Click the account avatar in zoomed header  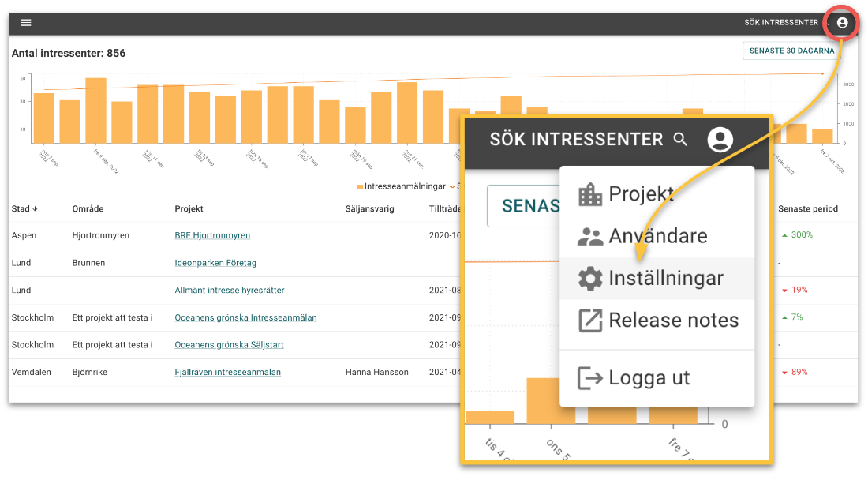coord(720,140)
